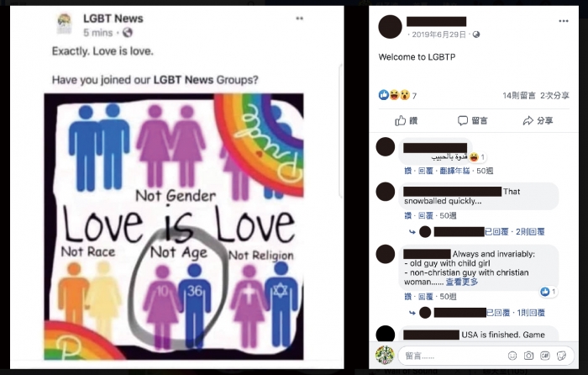Open options menu on LGBT News post
This screenshot has width=588, height=375.
pyautogui.click(x=299, y=18)
